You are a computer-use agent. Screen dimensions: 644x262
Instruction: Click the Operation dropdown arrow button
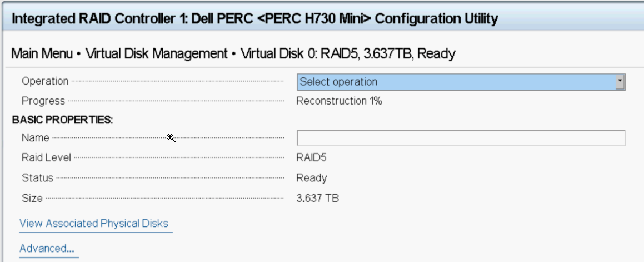(x=620, y=82)
